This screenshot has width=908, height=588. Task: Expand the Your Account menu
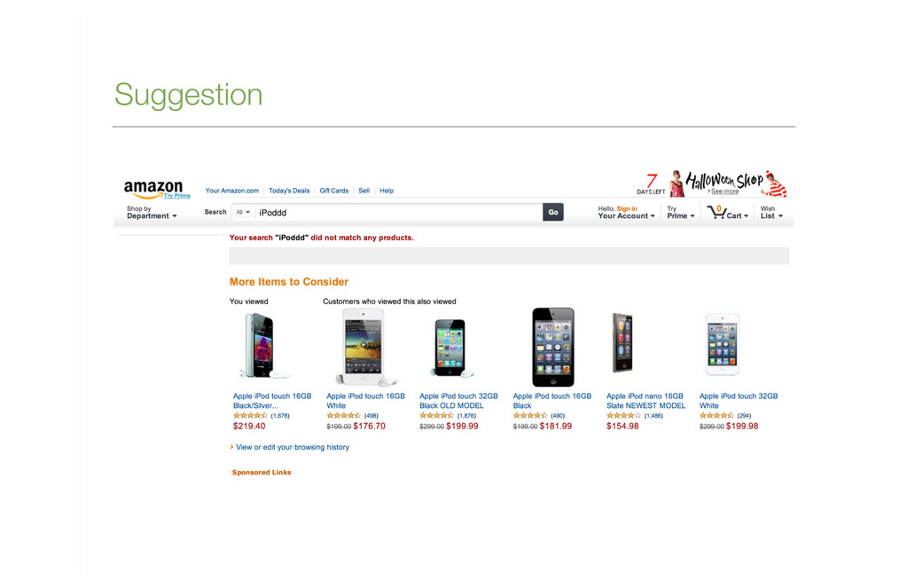click(626, 213)
